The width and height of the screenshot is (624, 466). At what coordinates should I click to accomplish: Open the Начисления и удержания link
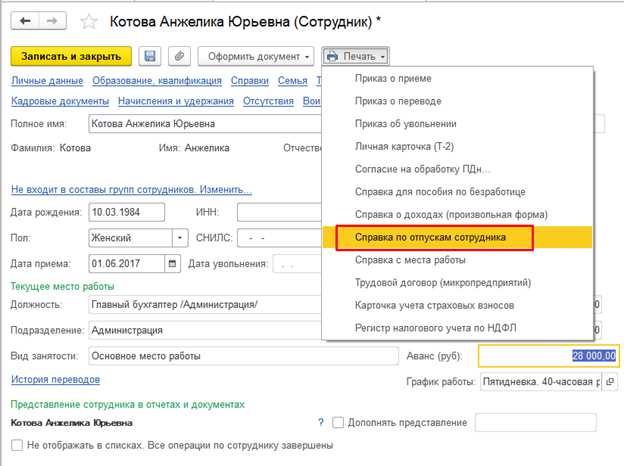(x=175, y=101)
